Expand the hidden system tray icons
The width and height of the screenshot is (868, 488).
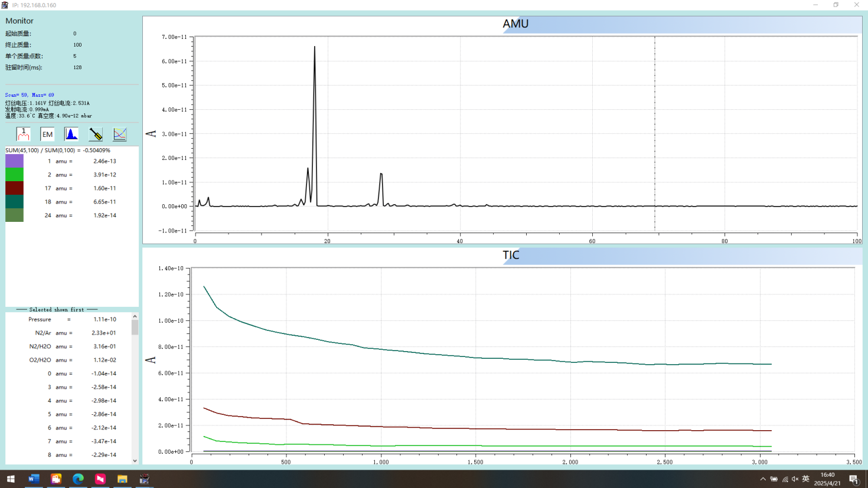click(x=763, y=479)
